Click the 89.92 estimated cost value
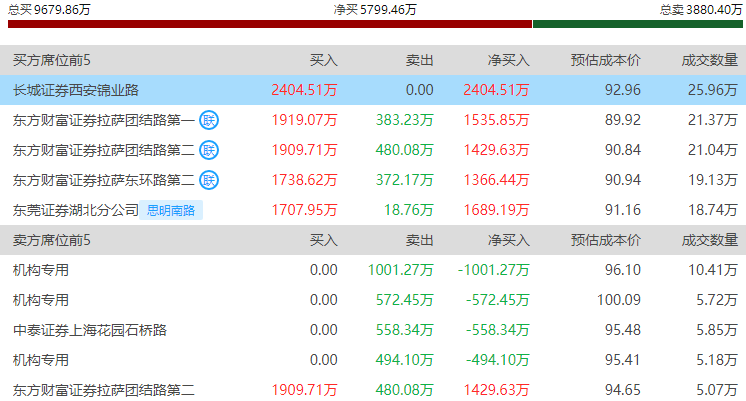The image size is (746, 401). coord(623,120)
